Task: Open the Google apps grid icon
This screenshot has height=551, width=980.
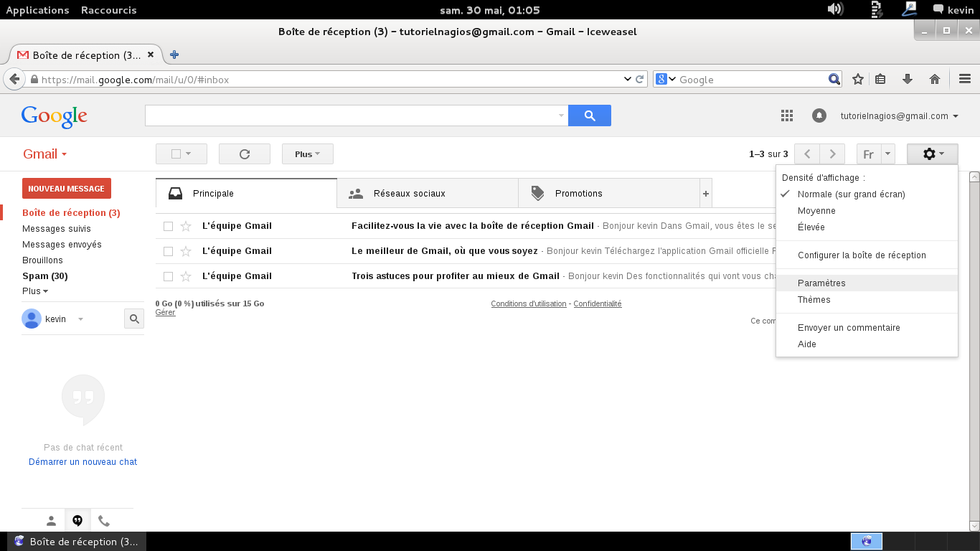Action: click(786, 116)
